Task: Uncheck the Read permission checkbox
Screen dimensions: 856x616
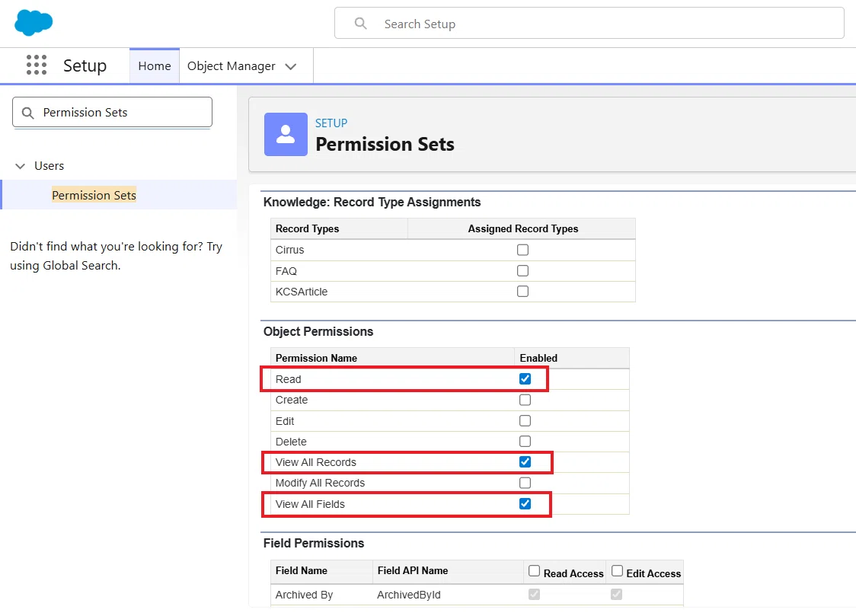Action: click(x=525, y=378)
